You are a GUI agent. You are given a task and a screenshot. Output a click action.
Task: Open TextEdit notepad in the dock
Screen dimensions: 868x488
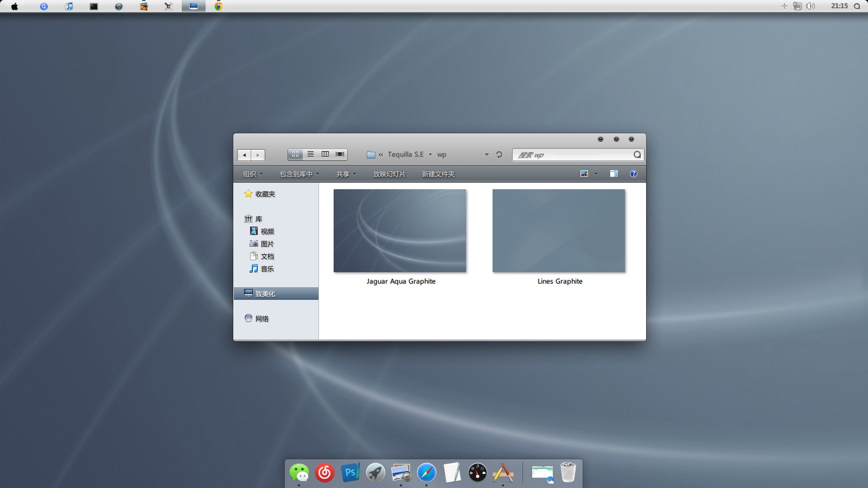pyautogui.click(x=452, y=473)
